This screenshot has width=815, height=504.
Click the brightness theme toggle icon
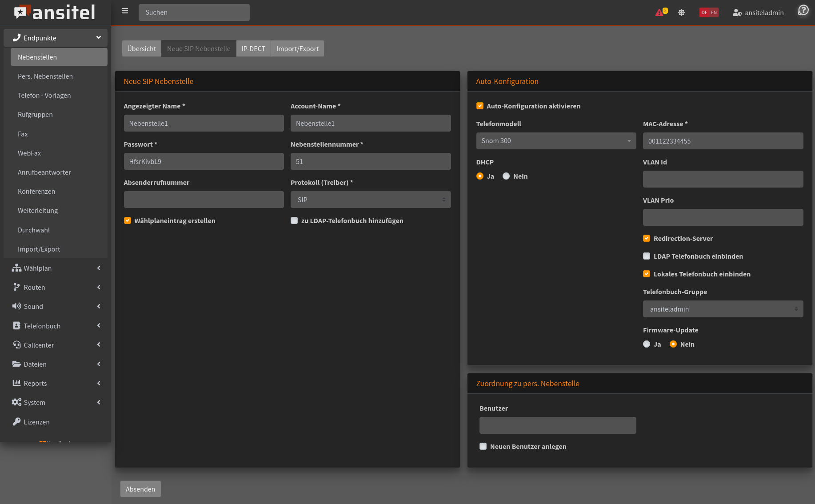click(681, 12)
